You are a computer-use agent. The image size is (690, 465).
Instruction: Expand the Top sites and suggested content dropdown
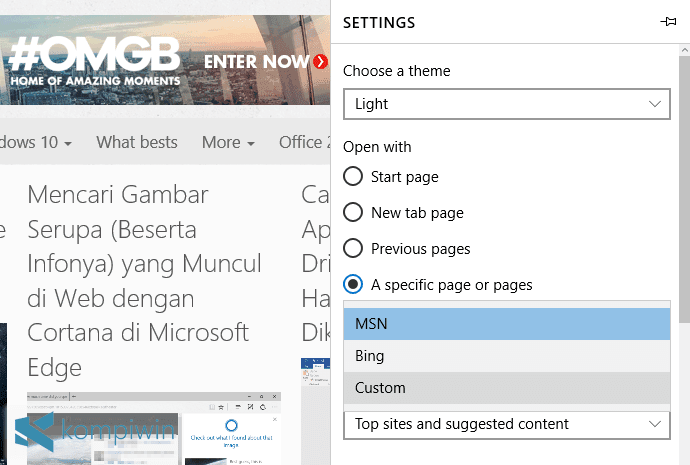coord(506,424)
